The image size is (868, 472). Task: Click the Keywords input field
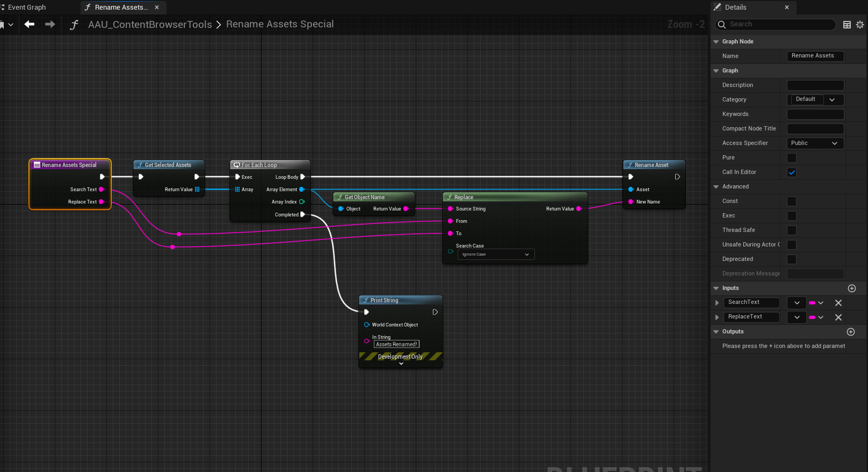[815, 114]
